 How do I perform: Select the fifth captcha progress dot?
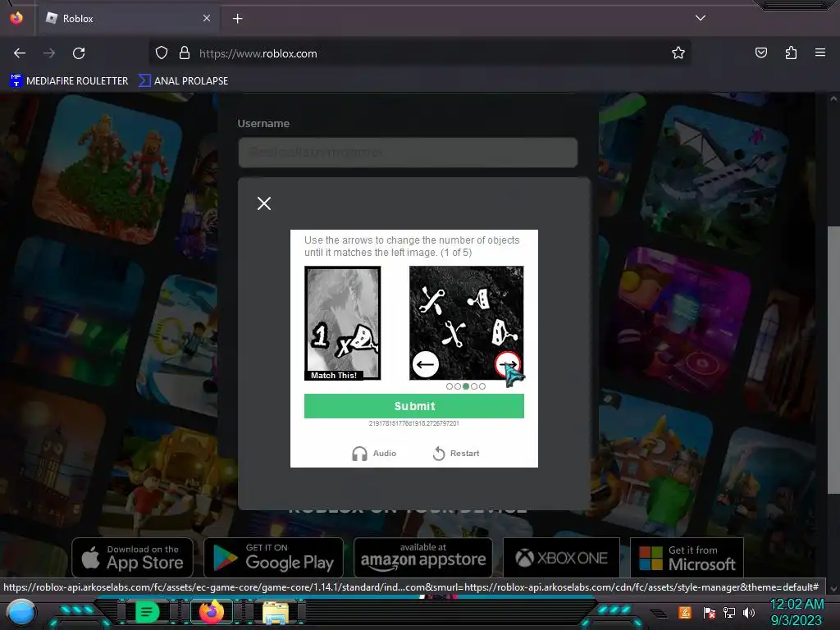482,386
